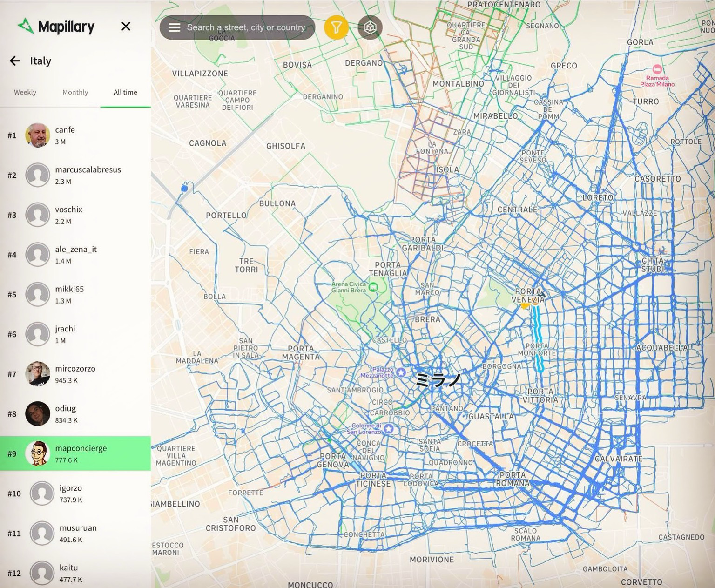
Task: Open the yellow map filter button
Action: [336, 27]
